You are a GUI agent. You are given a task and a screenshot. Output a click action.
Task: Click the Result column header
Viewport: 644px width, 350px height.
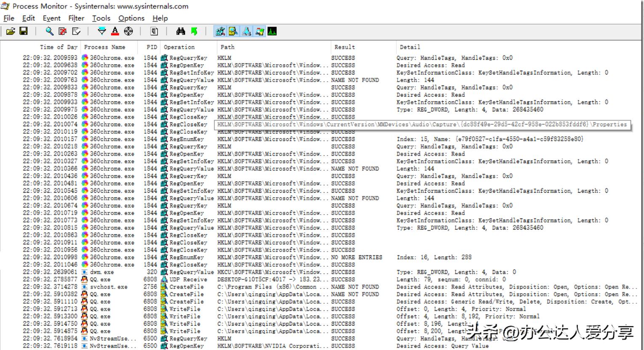coord(345,47)
